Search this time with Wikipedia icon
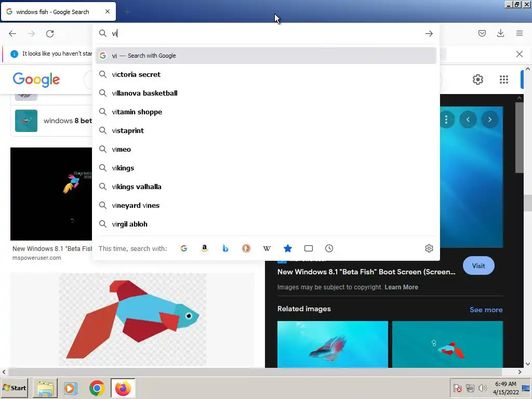This screenshot has width=532, height=399. pos(267,248)
